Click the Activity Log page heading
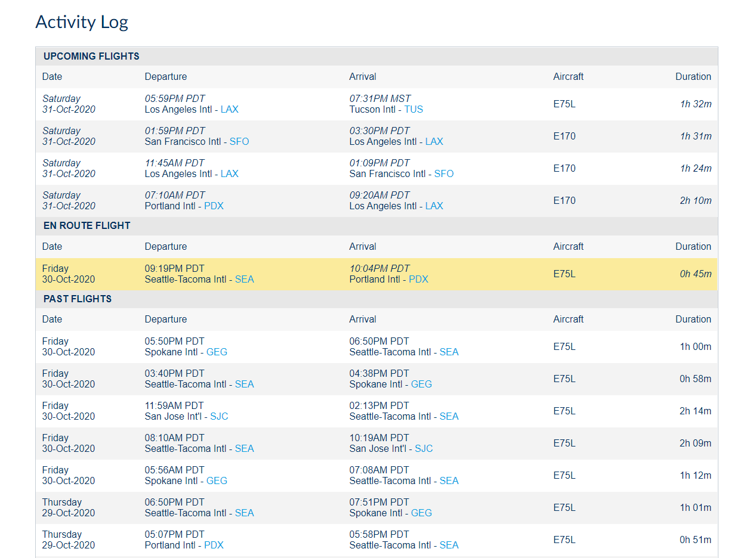The height and width of the screenshot is (558, 756). click(82, 22)
